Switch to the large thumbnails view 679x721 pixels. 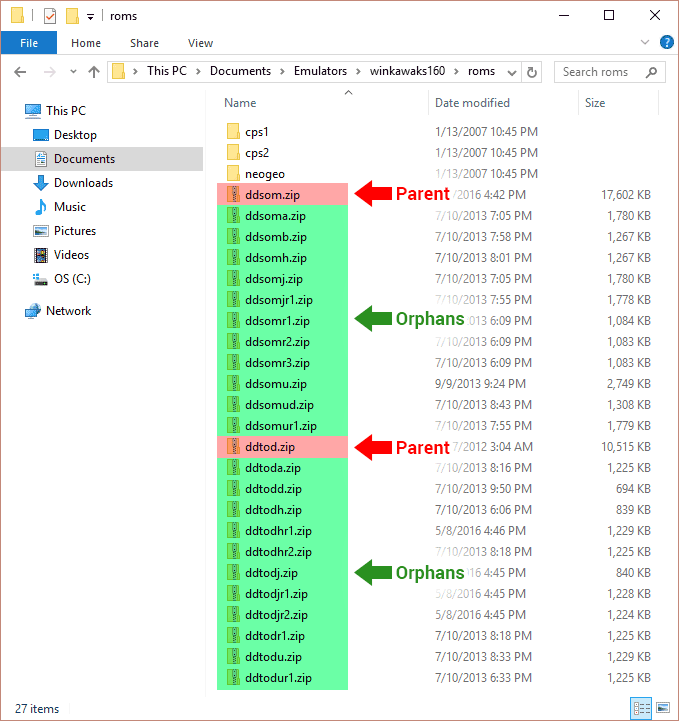click(662, 708)
